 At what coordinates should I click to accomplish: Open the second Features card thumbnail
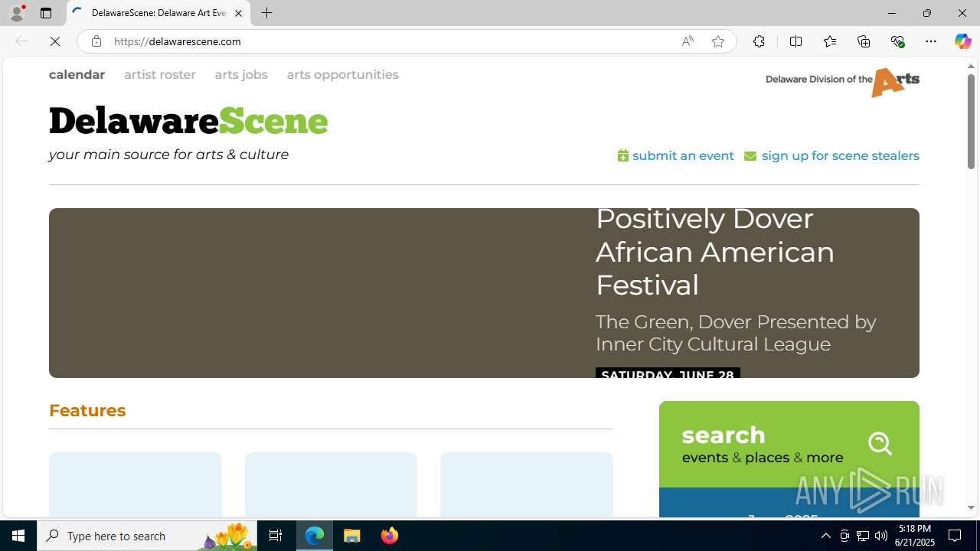[x=331, y=484]
